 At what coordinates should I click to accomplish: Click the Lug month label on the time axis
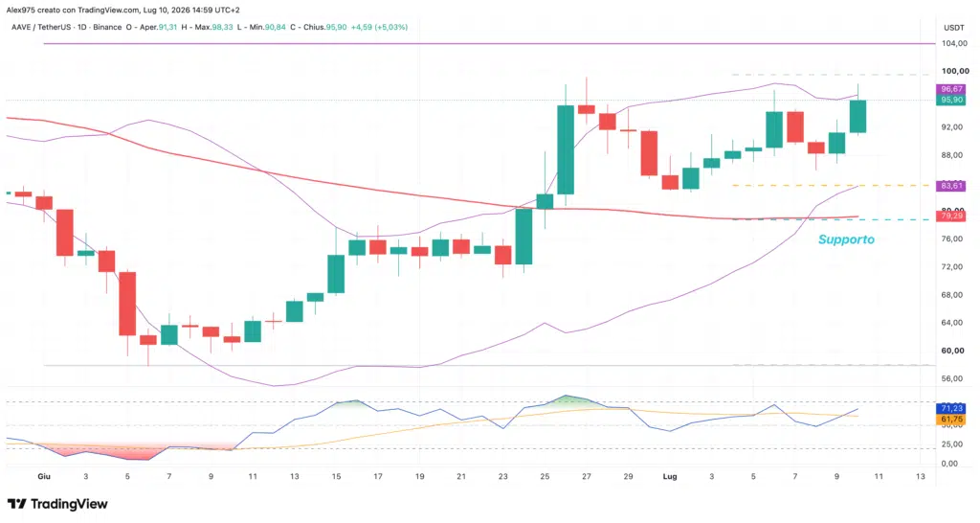coord(669,477)
